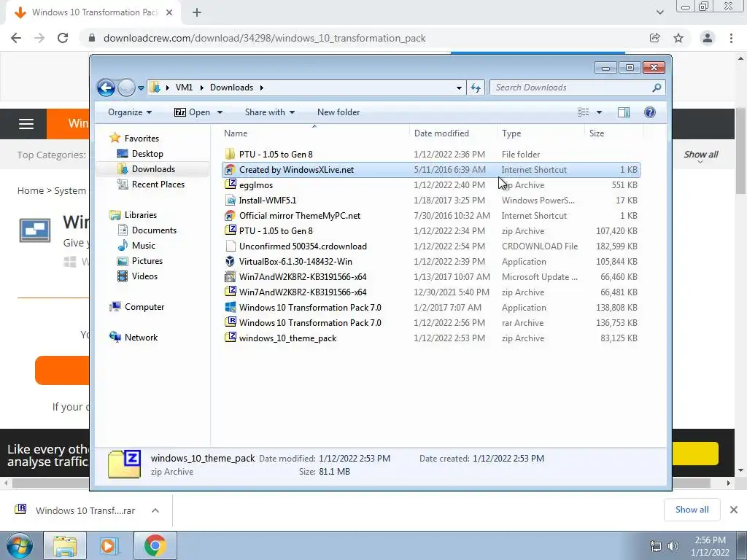Open a new Chrome tab

197,13
